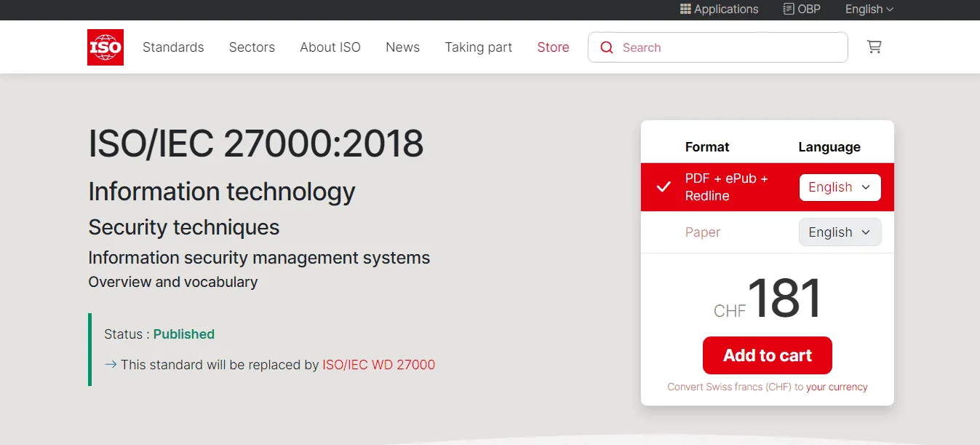Click the arrow before replacement notice
This screenshot has width=980, height=445.
click(111, 364)
